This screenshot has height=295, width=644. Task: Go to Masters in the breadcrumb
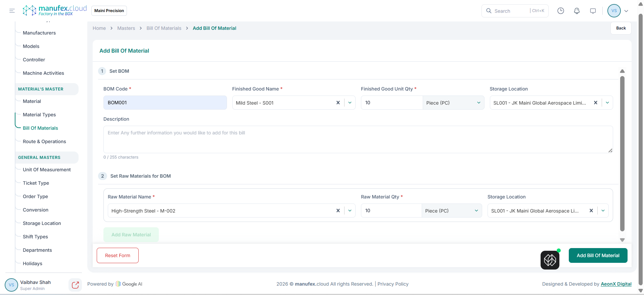pyautogui.click(x=126, y=28)
